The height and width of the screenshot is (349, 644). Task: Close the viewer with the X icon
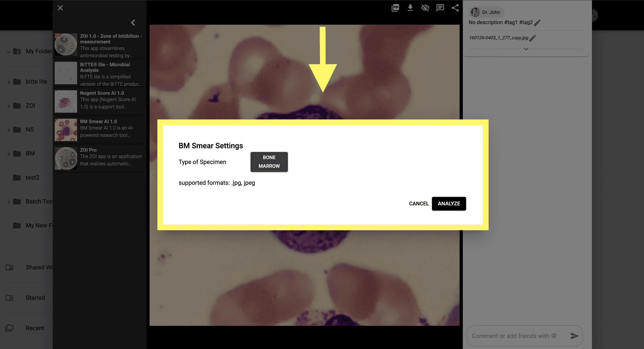[x=60, y=8]
